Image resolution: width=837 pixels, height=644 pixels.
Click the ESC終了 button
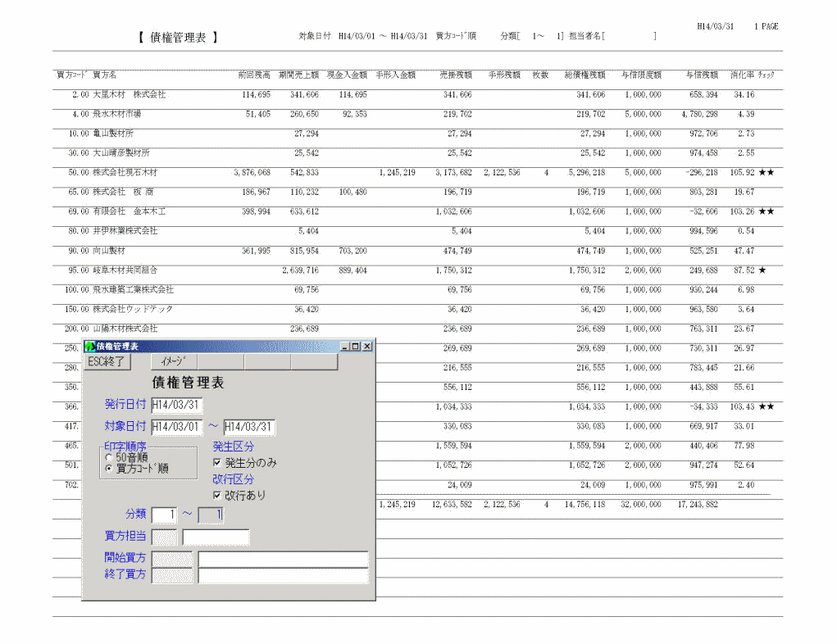(107, 362)
